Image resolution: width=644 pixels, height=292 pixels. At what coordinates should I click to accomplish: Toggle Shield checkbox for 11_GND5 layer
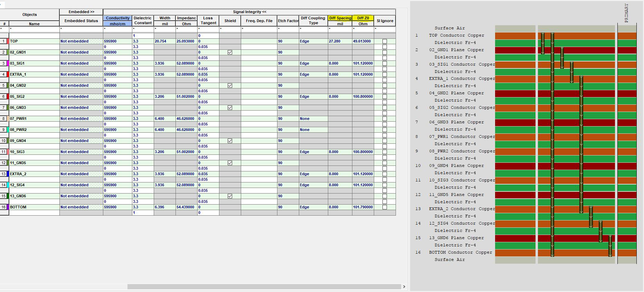coord(230,163)
